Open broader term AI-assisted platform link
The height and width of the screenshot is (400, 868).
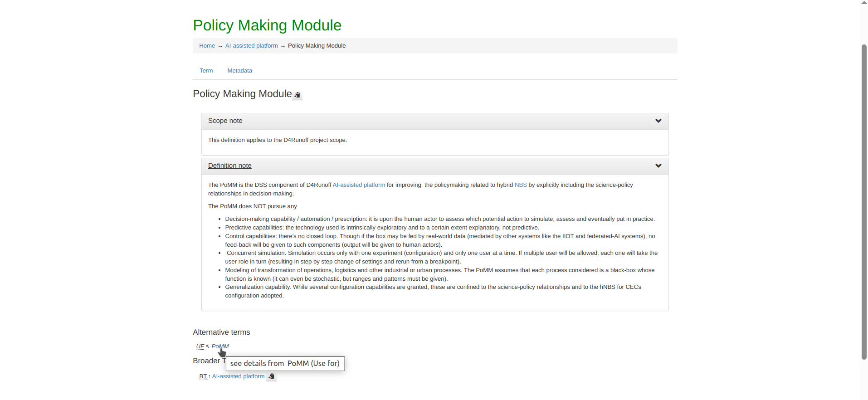pos(238,376)
